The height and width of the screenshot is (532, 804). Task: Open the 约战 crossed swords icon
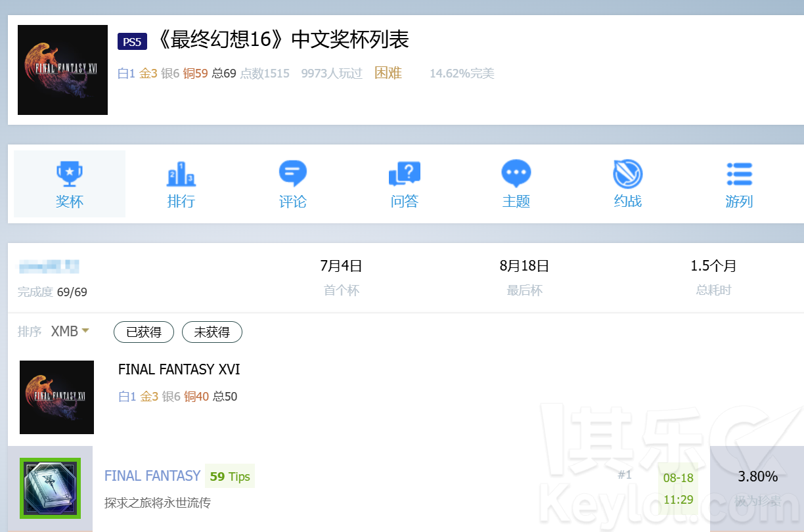click(x=628, y=174)
